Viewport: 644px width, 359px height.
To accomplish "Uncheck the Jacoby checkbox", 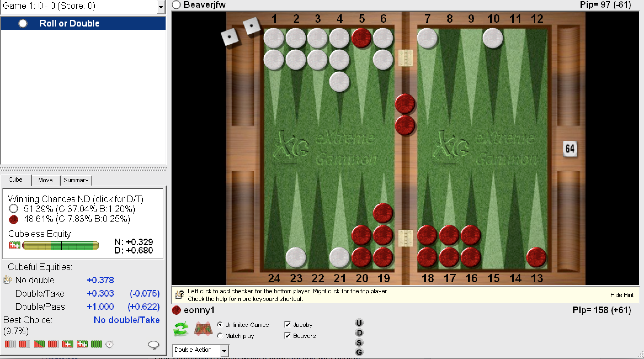I will tap(288, 325).
